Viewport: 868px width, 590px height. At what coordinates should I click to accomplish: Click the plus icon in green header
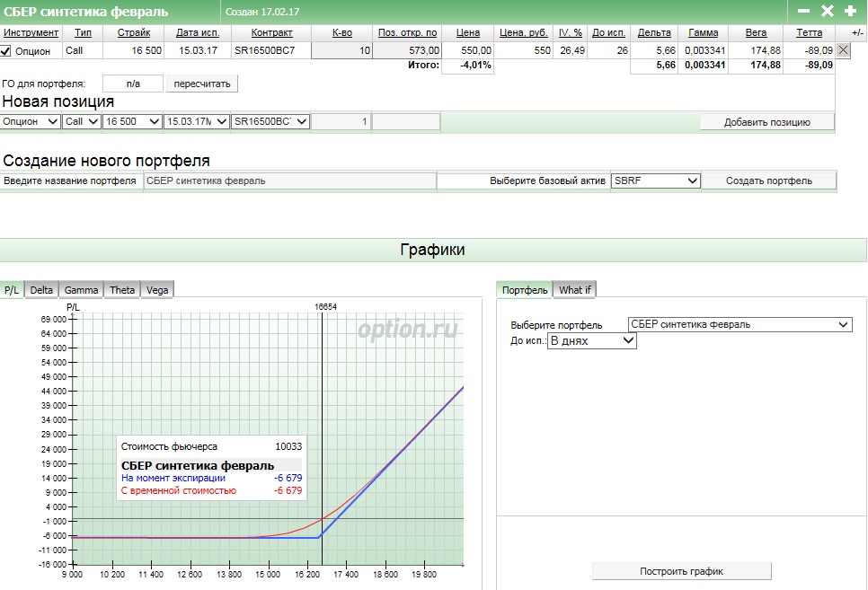[x=851, y=11]
